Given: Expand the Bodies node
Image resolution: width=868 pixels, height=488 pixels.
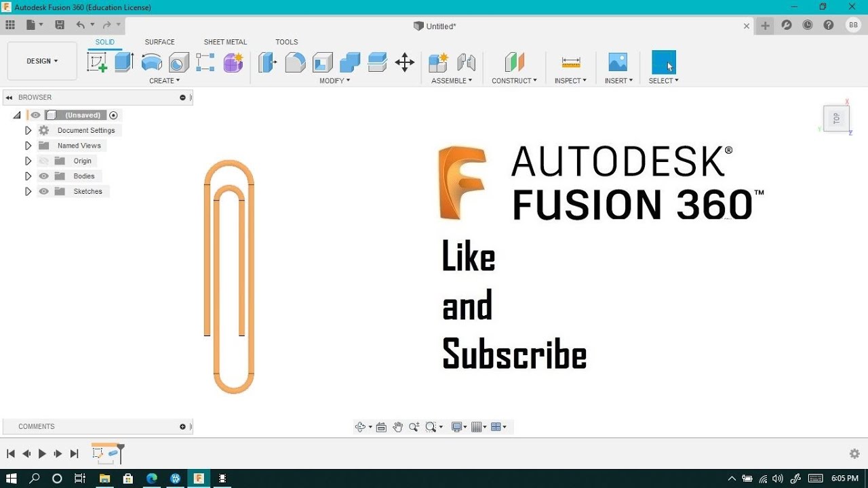Looking at the screenshot, I should [28, 176].
